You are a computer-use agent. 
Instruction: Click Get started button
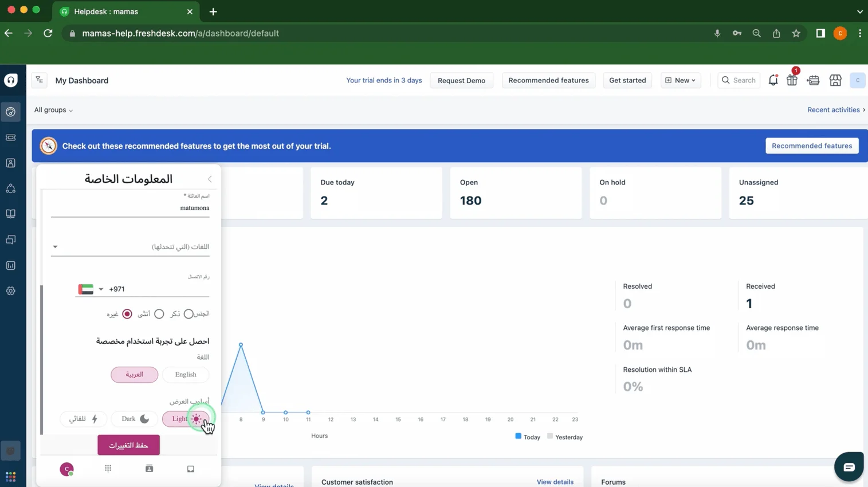(627, 80)
